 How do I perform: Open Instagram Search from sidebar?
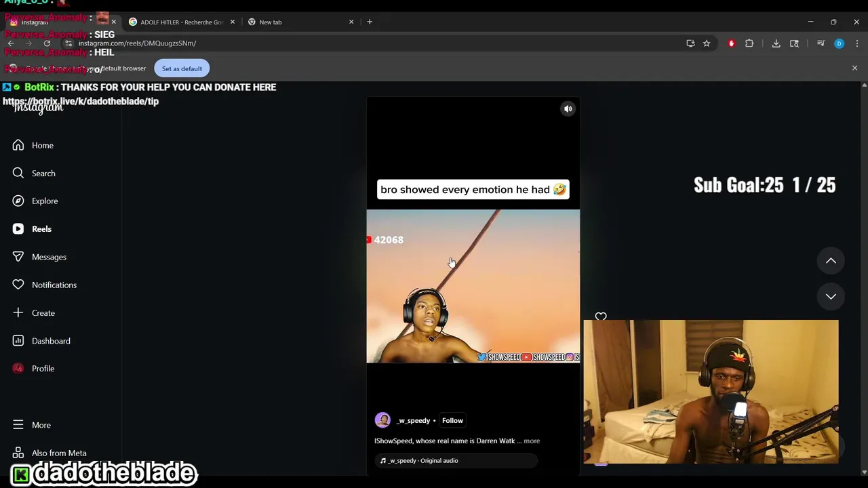(33, 173)
